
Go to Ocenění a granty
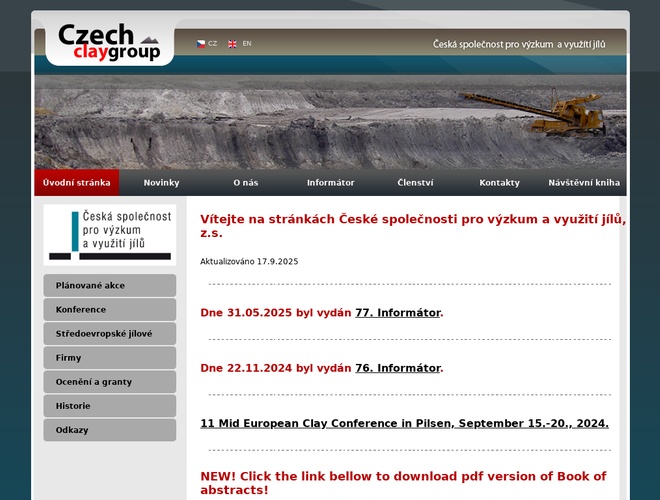[x=109, y=382]
